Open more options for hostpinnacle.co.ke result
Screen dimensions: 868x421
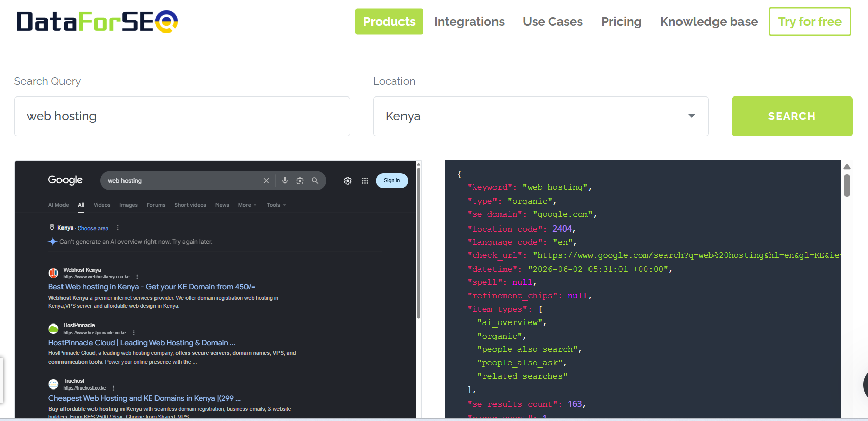pos(134,333)
